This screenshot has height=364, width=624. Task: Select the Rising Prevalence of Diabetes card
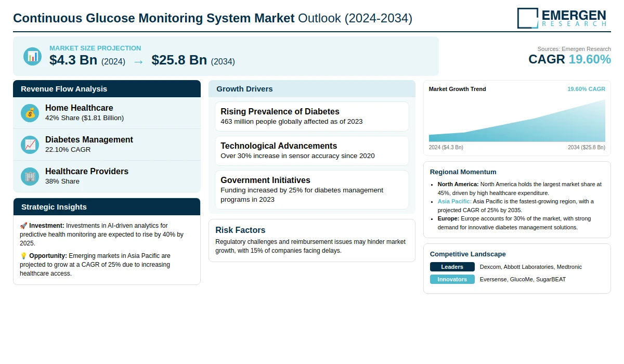point(311,116)
